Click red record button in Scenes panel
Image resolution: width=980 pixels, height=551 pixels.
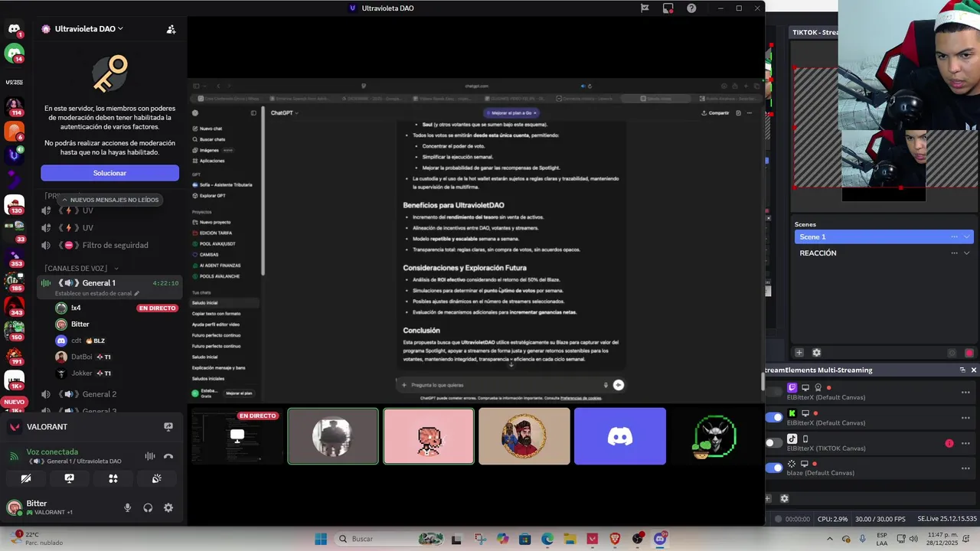pos(969,353)
